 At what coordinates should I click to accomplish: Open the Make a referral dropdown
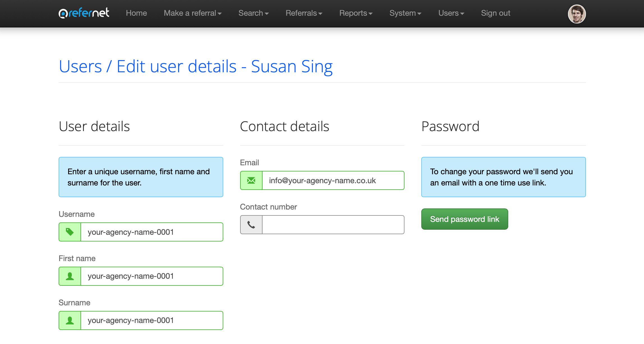[192, 13]
